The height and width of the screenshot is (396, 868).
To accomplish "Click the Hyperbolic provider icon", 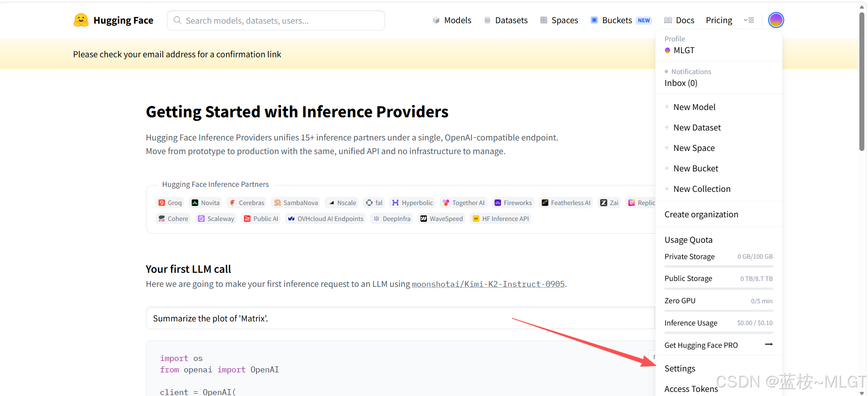I will [x=396, y=203].
